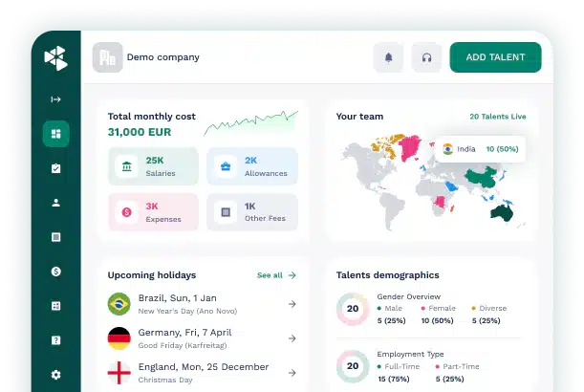Open the 25K Salaries card
Screen dimensions: 584x392
154,166
